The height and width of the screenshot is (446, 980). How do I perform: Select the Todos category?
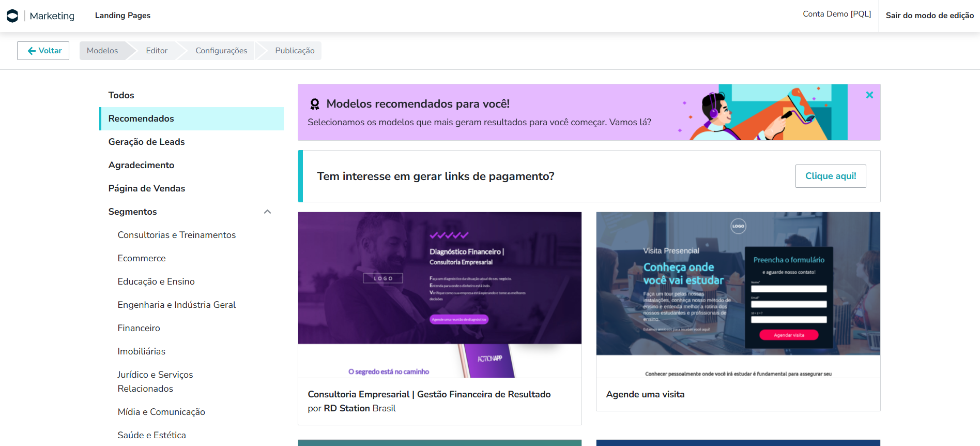coord(191,95)
